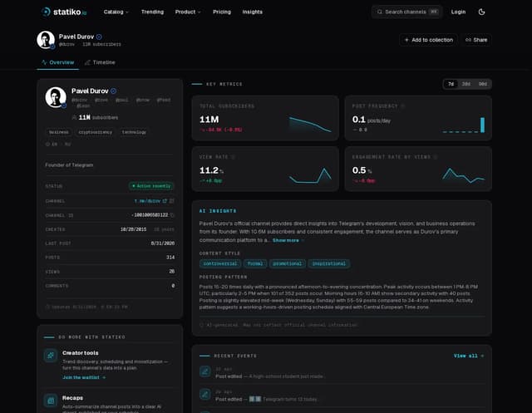The image size is (532, 413).
Task: Click Join the waitlist link
Action: (x=84, y=377)
